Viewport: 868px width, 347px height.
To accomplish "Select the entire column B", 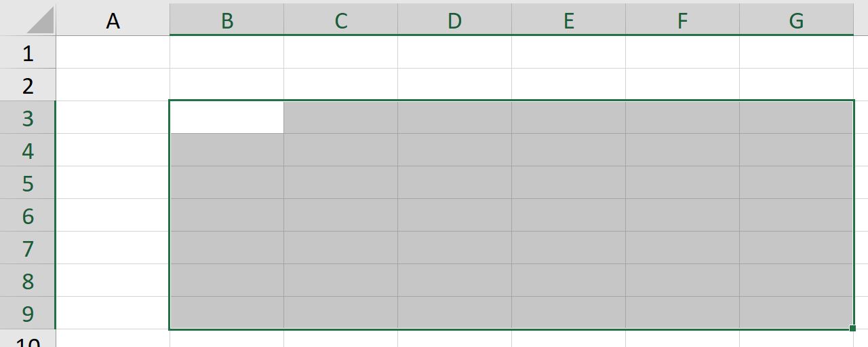I will tap(226, 21).
